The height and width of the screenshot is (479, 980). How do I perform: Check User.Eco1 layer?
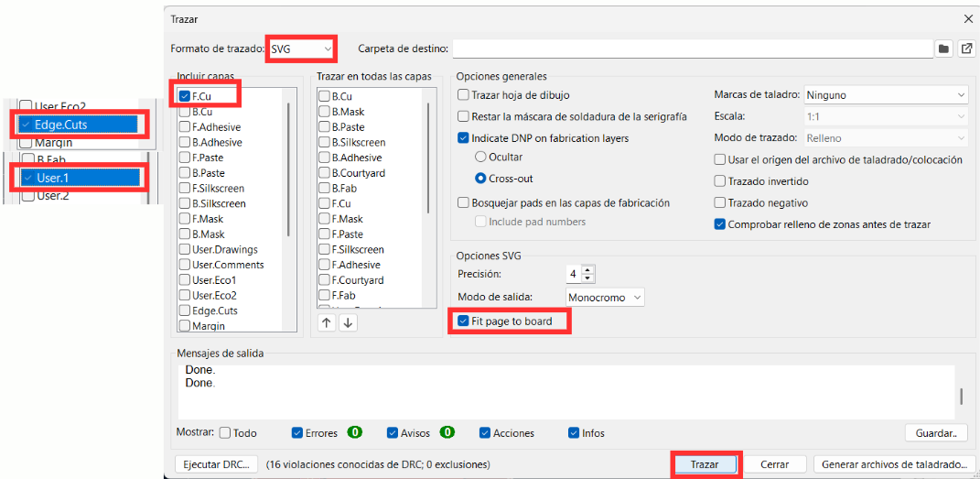185,280
